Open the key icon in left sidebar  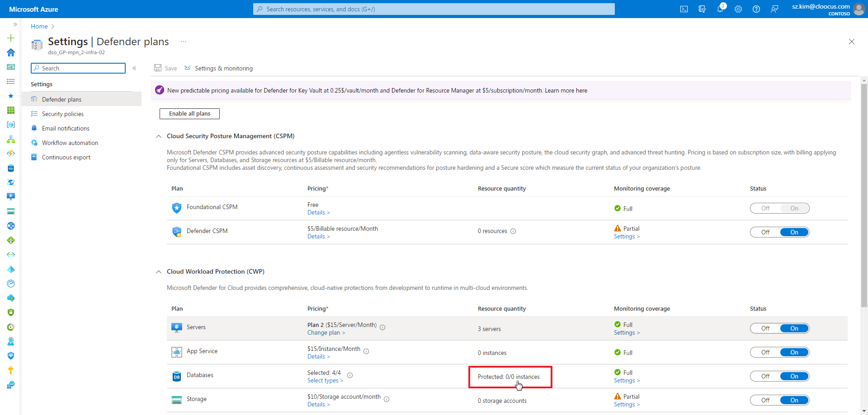(11, 370)
